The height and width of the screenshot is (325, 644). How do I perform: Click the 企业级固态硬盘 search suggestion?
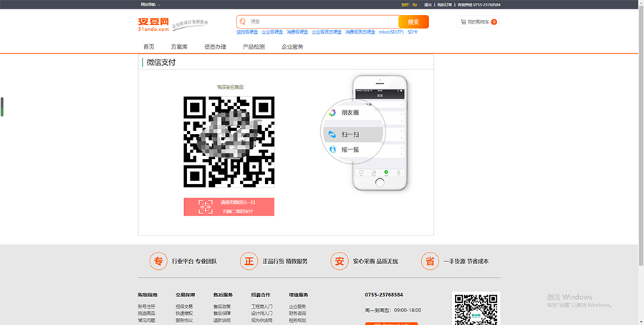coord(327,32)
